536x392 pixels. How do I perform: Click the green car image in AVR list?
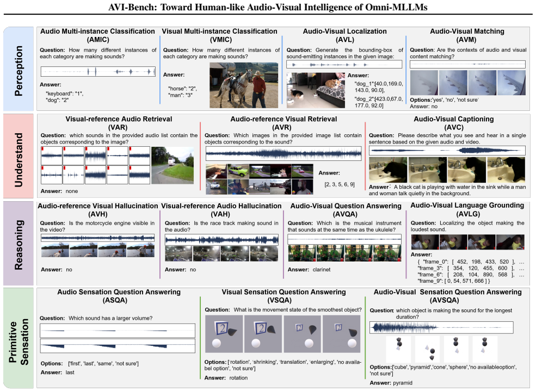pos(238,171)
